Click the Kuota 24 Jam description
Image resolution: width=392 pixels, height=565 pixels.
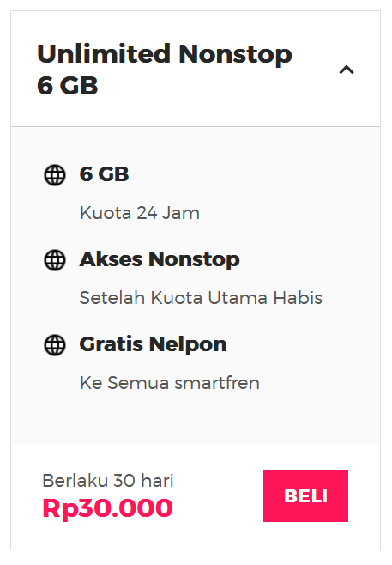(x=140, y=213)
